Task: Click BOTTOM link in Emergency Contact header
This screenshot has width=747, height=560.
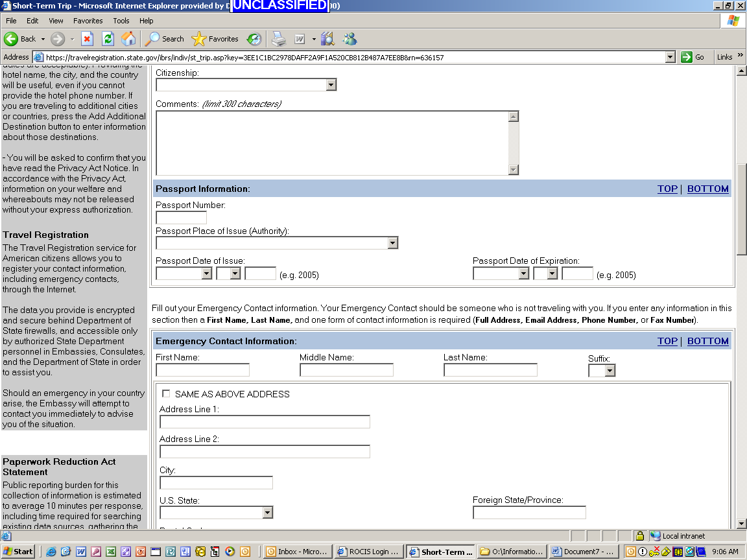Action: [x=707, y=342]
